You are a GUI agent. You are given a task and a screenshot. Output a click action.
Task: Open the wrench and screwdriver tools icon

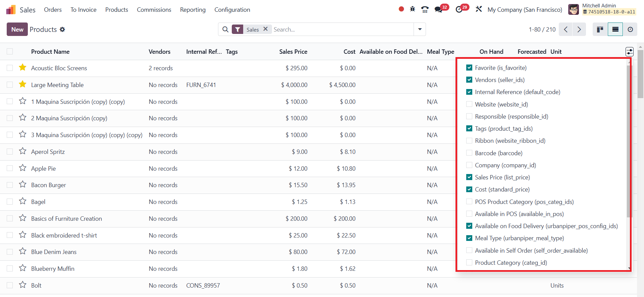[x=479, y=9]
